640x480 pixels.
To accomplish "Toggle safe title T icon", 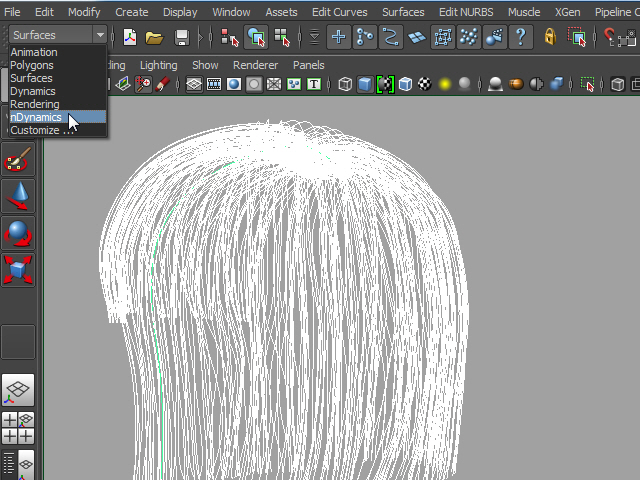I will point(314,84).
